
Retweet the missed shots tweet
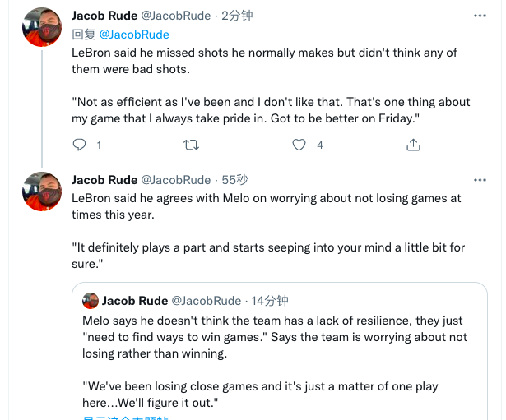190,145
